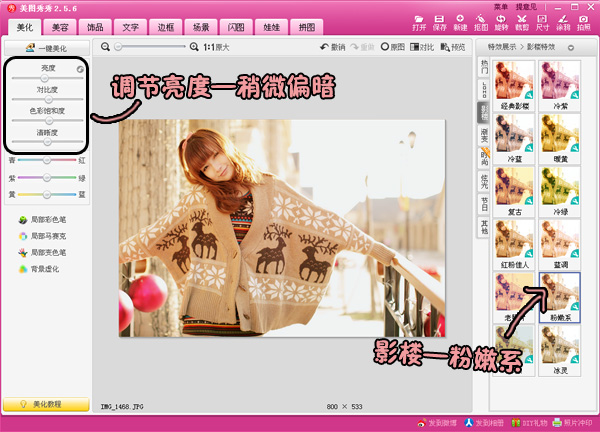Apply the 粉嫩系 effect thumbnail
Viewport: 600px width, 432px height.
coord(559,296)
